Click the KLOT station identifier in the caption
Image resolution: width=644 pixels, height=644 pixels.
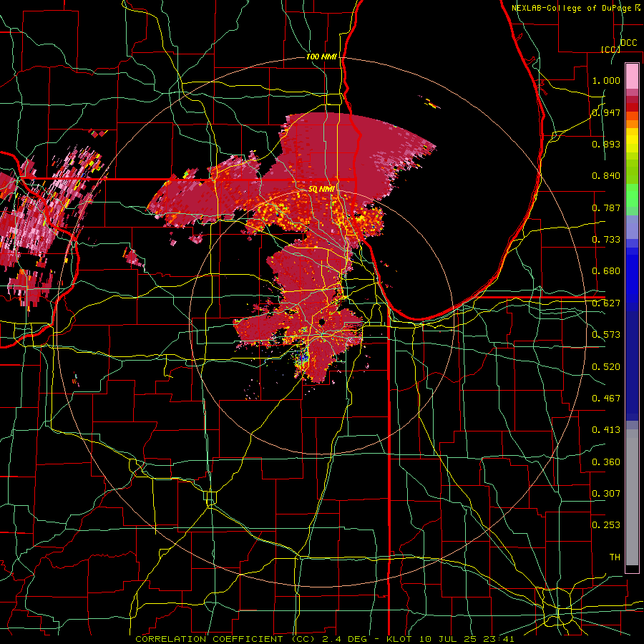tap(399, 639)
